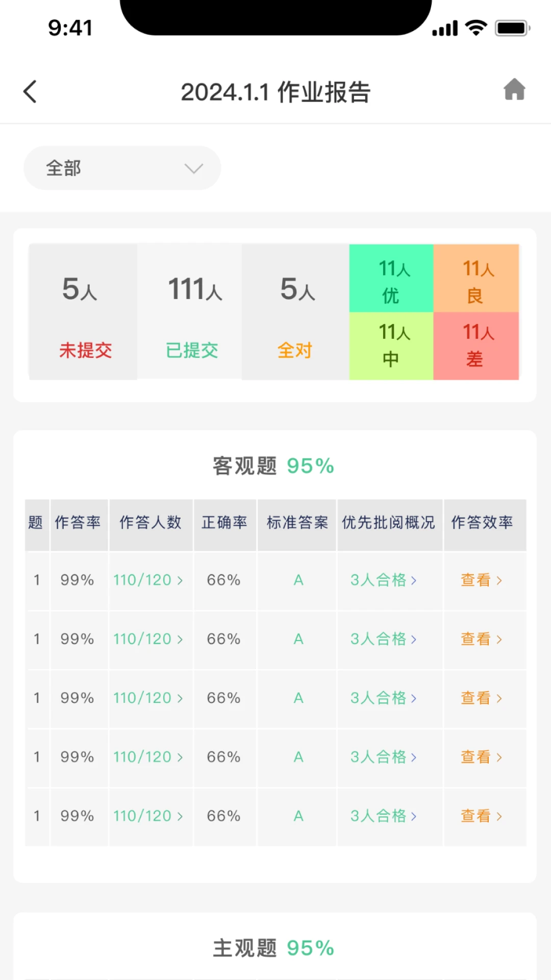Image resolution: width=551 pixels, height=980 pixels.
Task: Select the 全对 5人 tile
Action: pyautogui.click(x=295, y=312)
